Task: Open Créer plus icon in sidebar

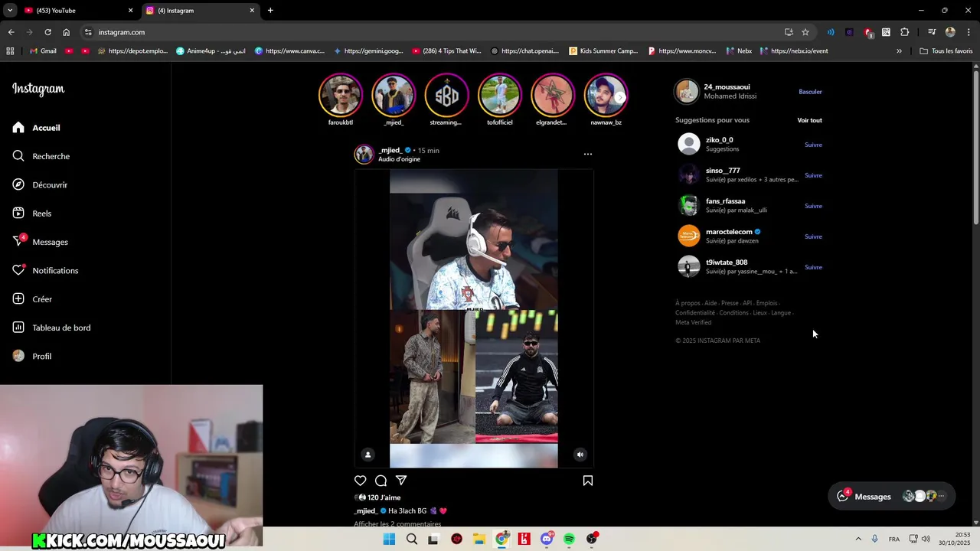Action: click(x=18, y=299)
